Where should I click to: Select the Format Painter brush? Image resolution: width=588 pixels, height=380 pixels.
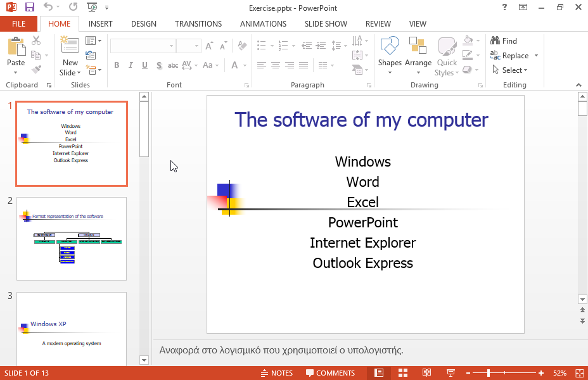36,69
